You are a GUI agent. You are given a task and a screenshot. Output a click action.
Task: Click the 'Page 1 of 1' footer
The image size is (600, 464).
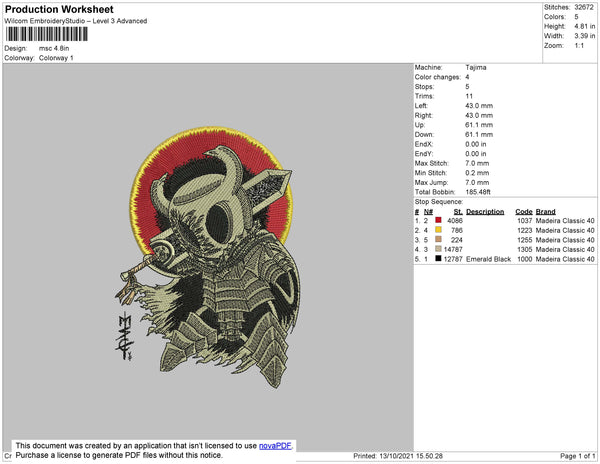pos(578,456)
